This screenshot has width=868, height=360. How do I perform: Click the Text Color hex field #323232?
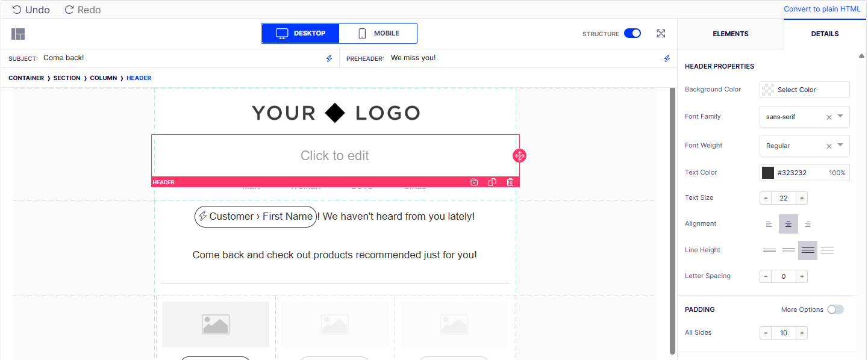792,173
